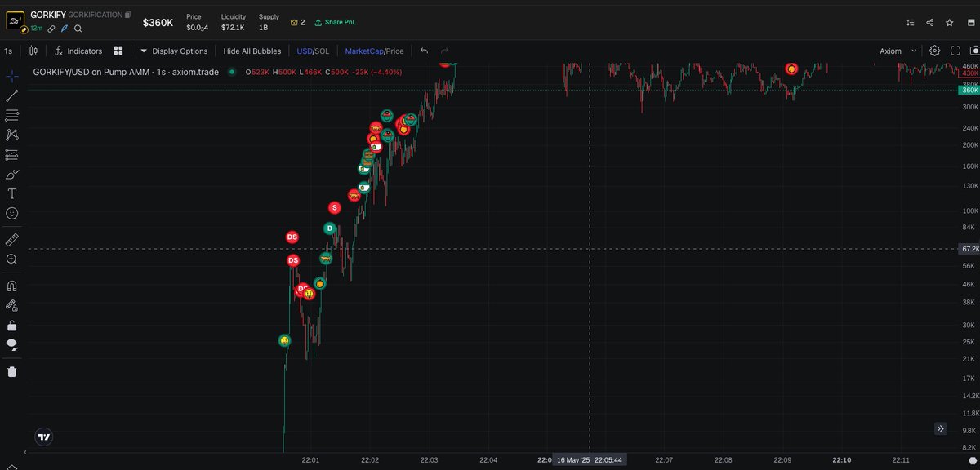Switch denomination to SOL
This screenshot has height=470, width=980.
pos(323,51)
